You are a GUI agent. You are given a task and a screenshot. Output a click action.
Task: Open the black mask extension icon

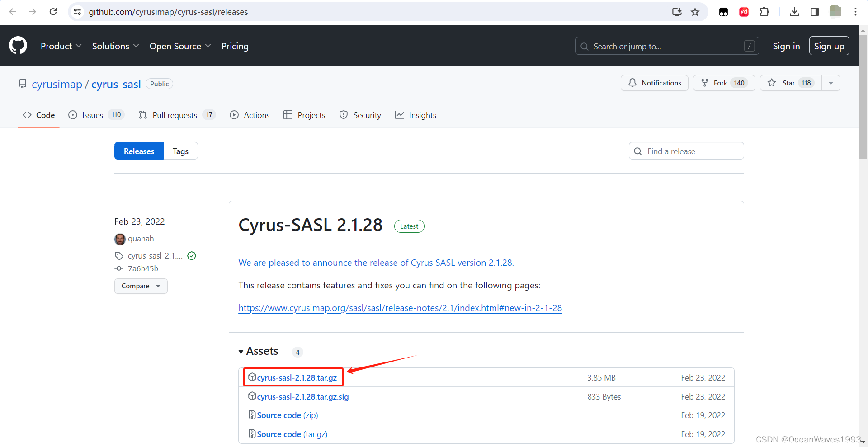[x=723, y=12]
